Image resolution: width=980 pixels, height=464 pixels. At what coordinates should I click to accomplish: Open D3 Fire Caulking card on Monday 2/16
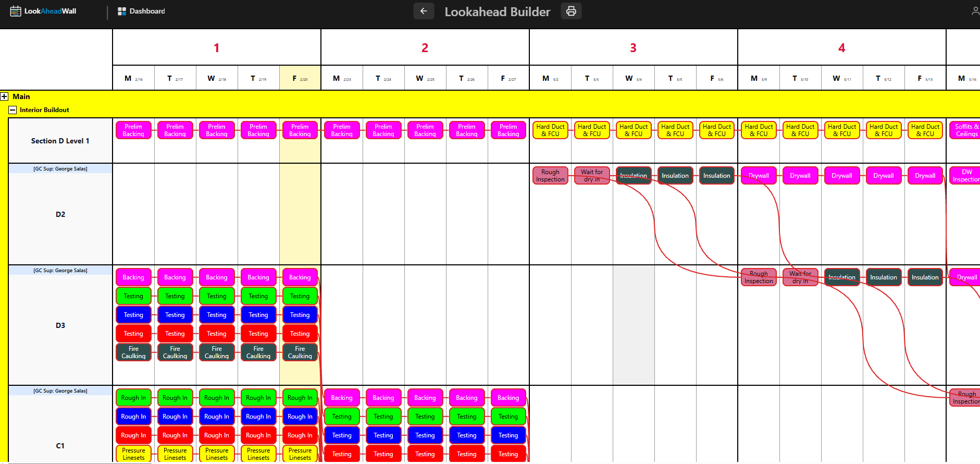pos(133,352)
